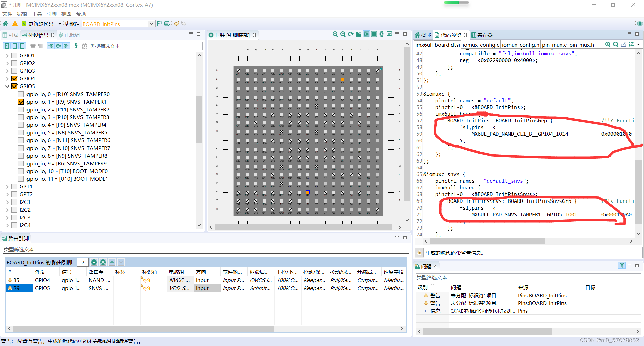Check gpio_io, 10 BOOT_MODE0 checkbox
Viewport: 644px width, 346px height.
[x=21, y=171]
